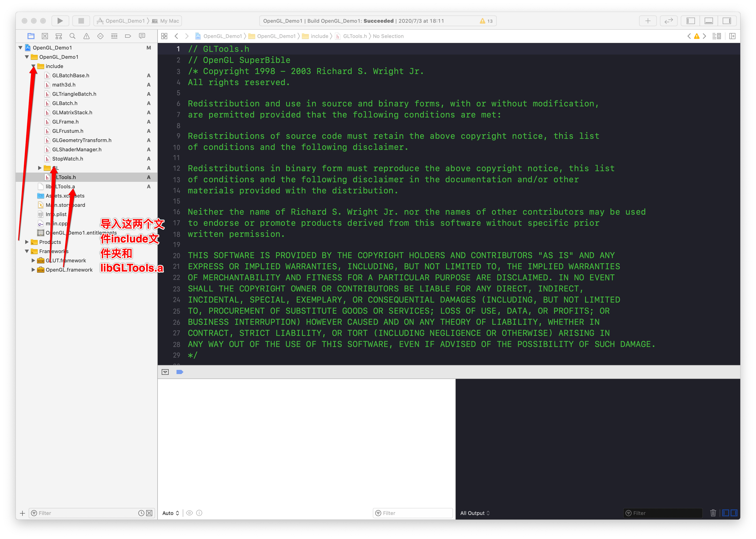Open related items grid icon
Image resolution: width=756 pixels, height=539 pixels.
[x=164, y=36]
